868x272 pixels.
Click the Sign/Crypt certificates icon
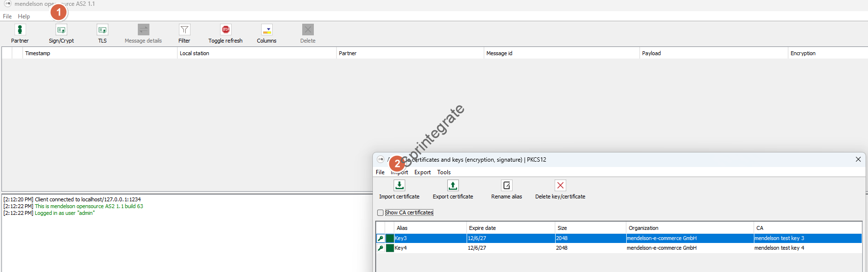[x=61, y=30]
